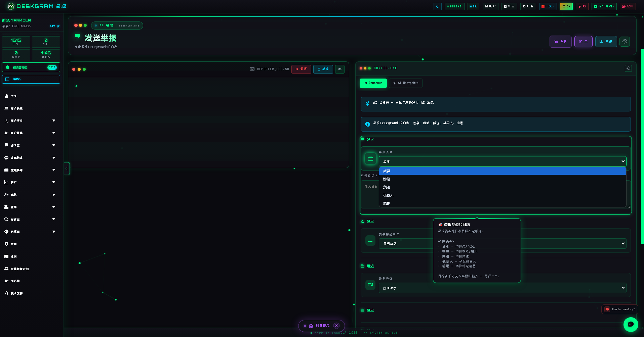Open the scheduler entry with the calendar icon
Image resolution: width=644 pixels, height=337 pixels.
(x=31, y=79)
